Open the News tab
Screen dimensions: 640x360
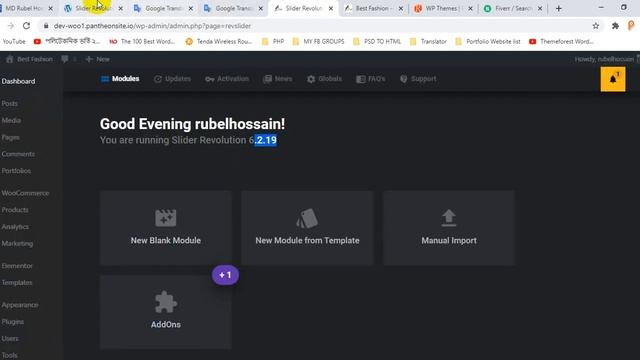(x=278, y=79)
